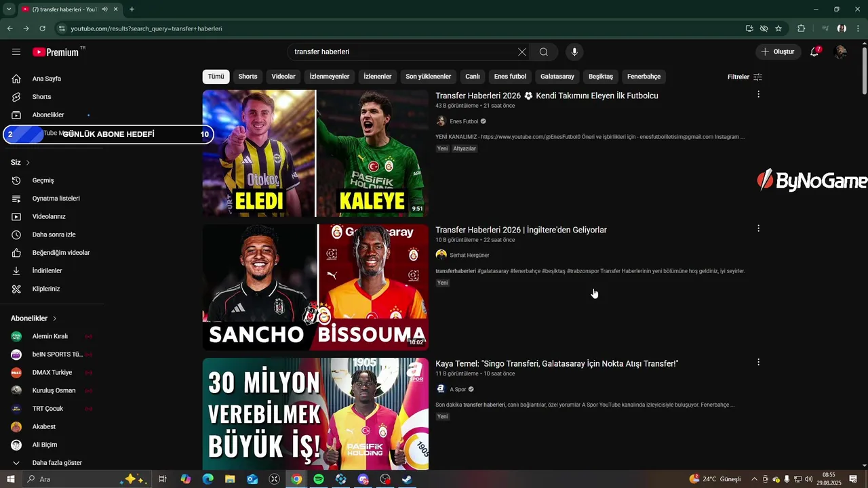Viewport: 868px width, 488px height.
Task: Open new browser tab plus button
Action: click(x=132, y=9)
